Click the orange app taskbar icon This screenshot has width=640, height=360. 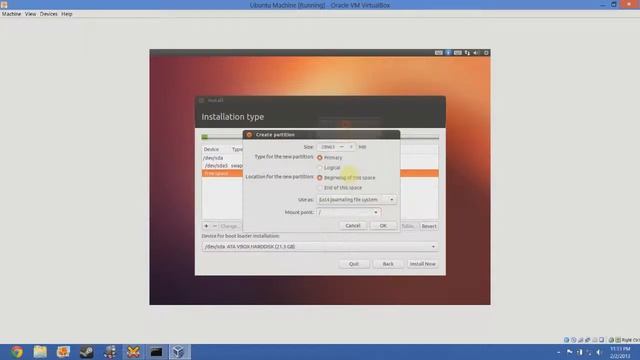point(63,351)
